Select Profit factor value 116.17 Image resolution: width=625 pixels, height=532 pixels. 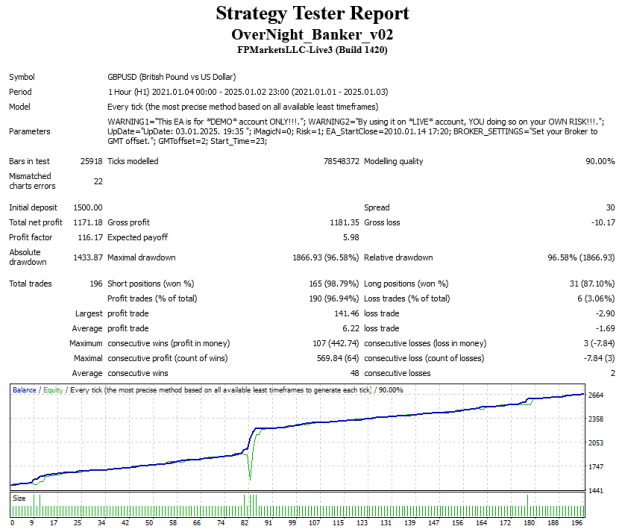[90, 238]
